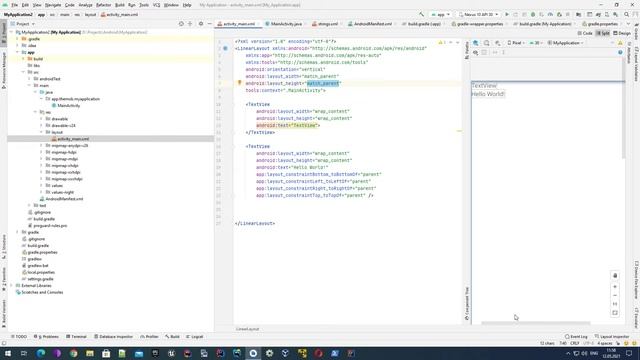Open the Terminal tool window

pos(76,337)
